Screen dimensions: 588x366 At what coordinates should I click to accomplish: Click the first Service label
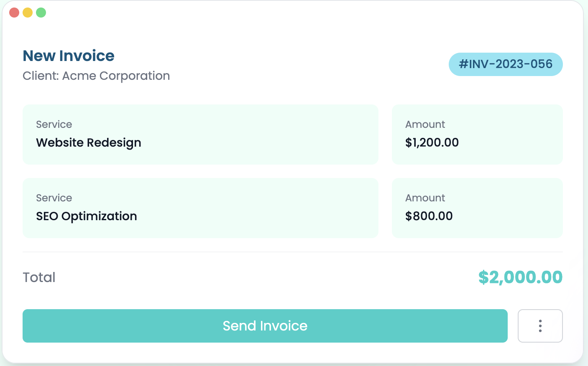[x=54, y=124]
